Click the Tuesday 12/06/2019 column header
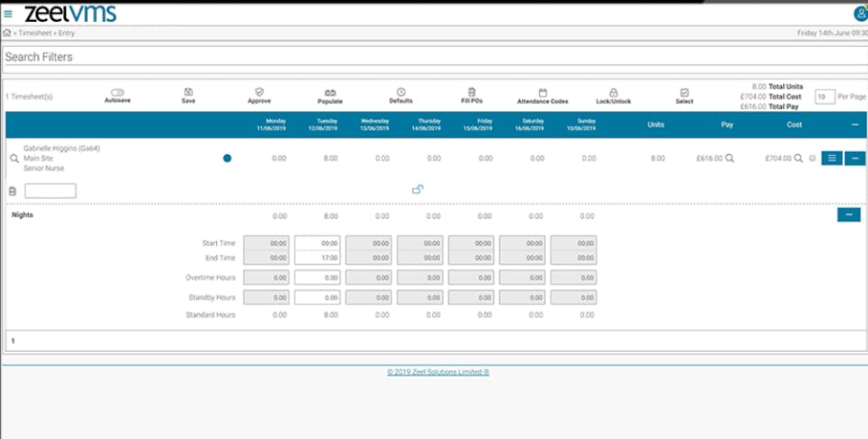 [x=323, y=124]
